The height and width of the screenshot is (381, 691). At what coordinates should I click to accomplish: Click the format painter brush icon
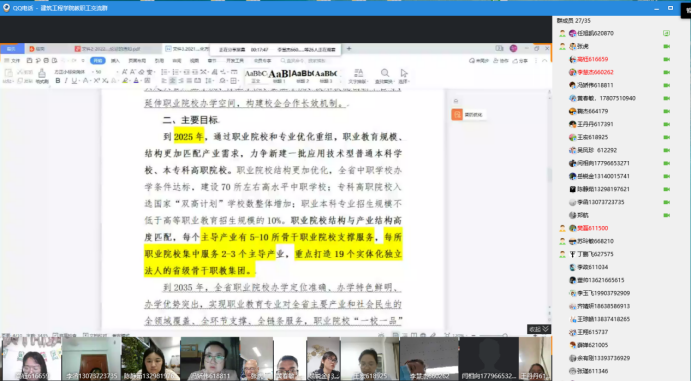42,75
